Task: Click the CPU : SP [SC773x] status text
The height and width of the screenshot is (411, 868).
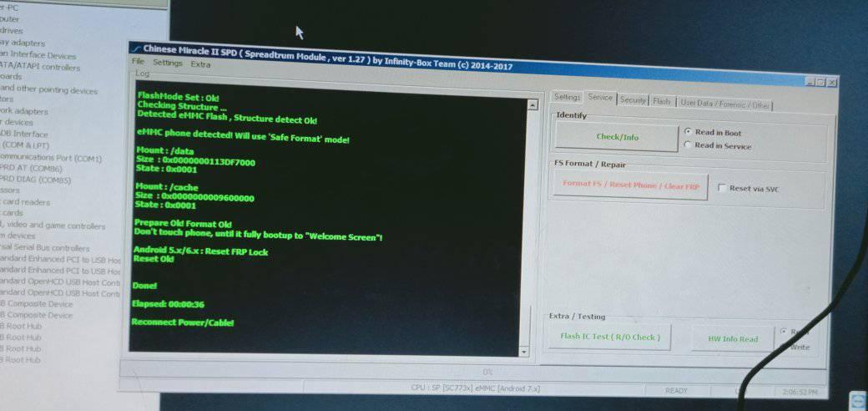Action: coord(475,388)
